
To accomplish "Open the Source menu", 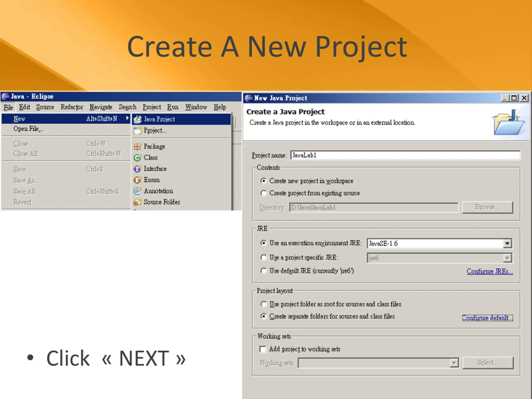I will click(x=45, y=107).
